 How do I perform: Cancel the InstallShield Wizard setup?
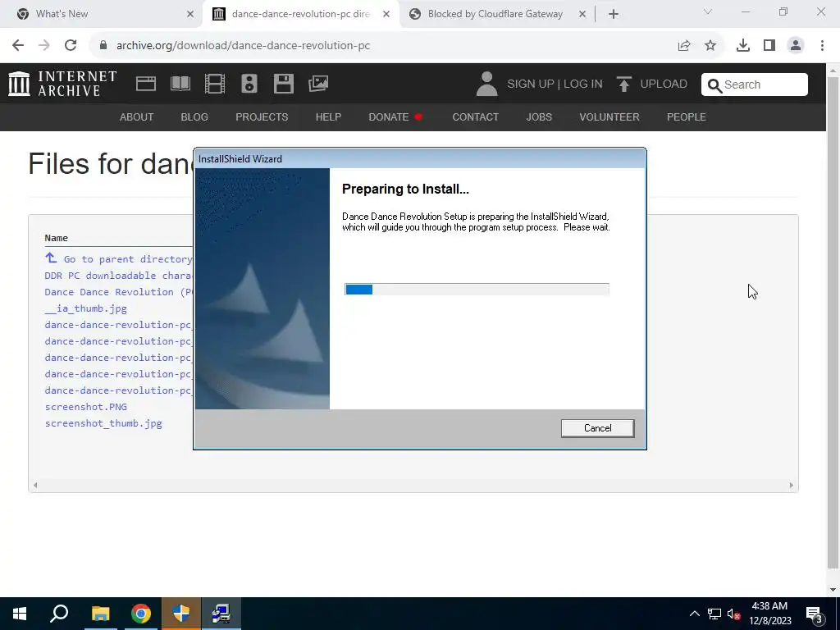597,428
